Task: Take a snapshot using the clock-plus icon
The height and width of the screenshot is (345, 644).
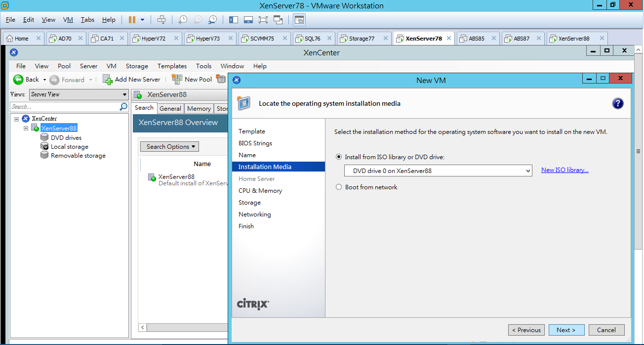Action: [183, 20]
